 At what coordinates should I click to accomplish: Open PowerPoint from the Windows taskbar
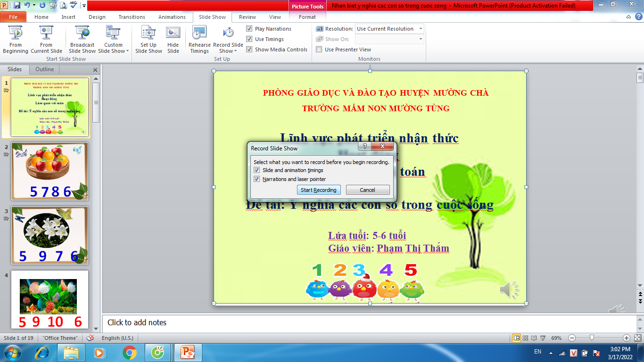pos(188,353)
